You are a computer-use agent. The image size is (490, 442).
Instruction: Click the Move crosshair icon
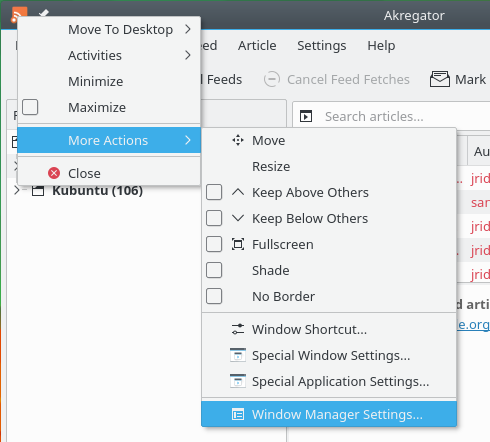[238, 140]
